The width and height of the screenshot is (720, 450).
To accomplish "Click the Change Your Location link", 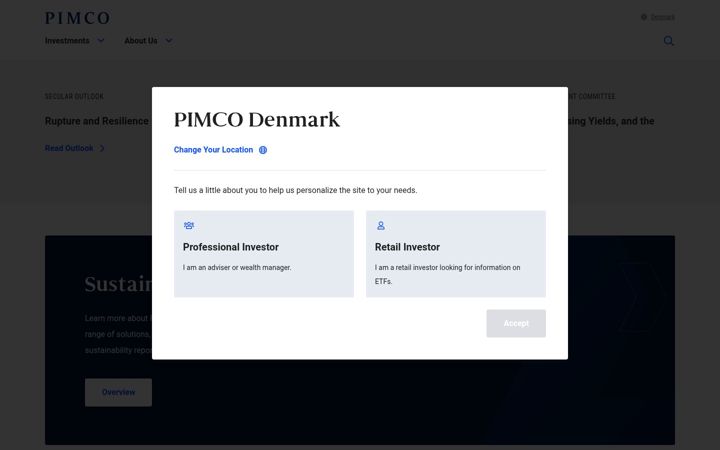I will point(213,150).
